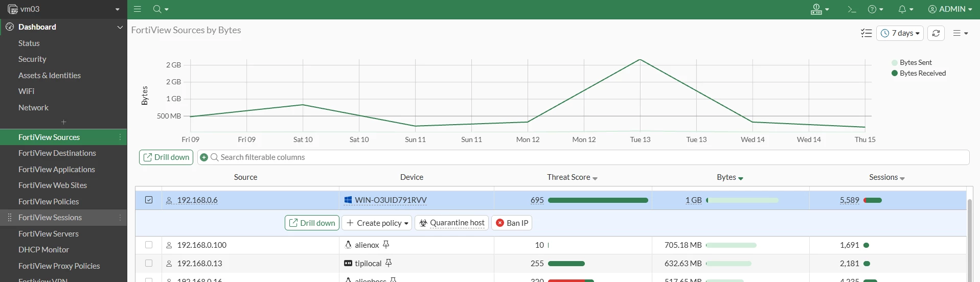The height and width of the screenshot is (282, 980).
Task: Click the pin icon next to tipilocal
Action: click(x=389, y=263)
